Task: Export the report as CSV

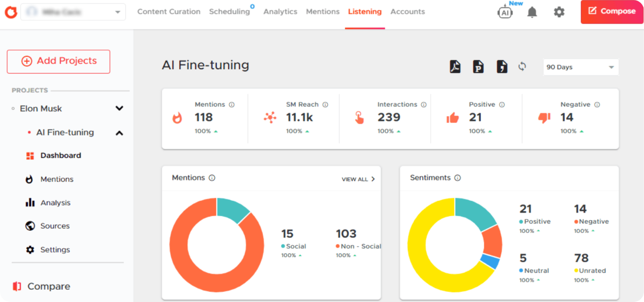Action: click(502, 67)
